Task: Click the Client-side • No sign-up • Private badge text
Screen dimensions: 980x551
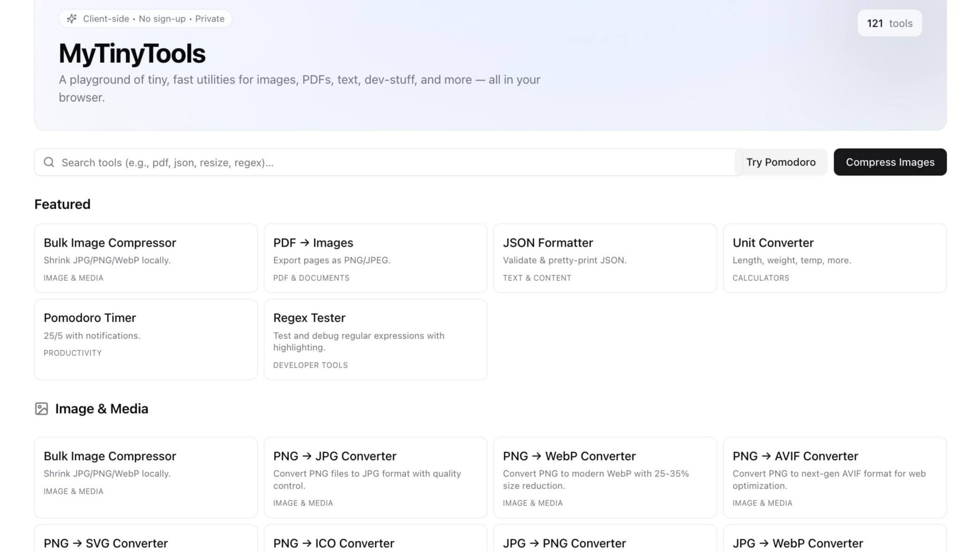Action: [x=153, y=19]
